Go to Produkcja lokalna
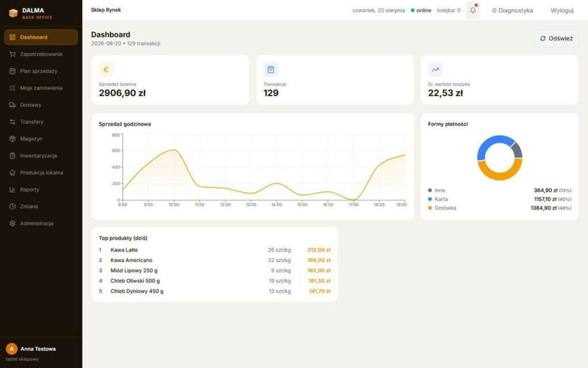 tap(41, 172)
